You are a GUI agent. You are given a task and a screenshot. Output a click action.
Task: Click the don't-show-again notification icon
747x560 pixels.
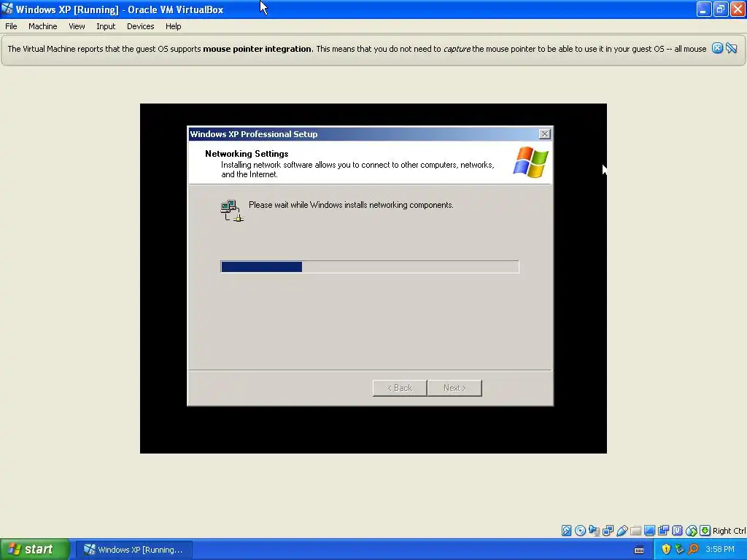(x=731, y=48)
